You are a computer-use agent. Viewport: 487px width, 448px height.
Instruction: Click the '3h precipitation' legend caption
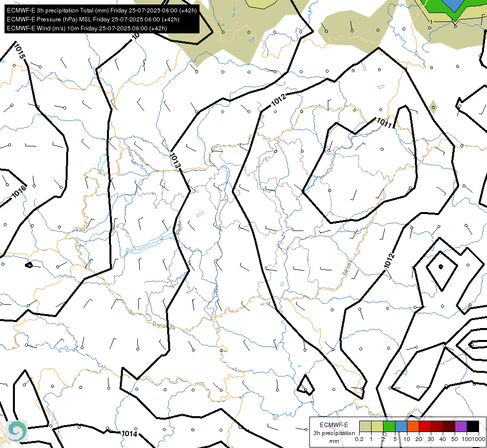334,433
